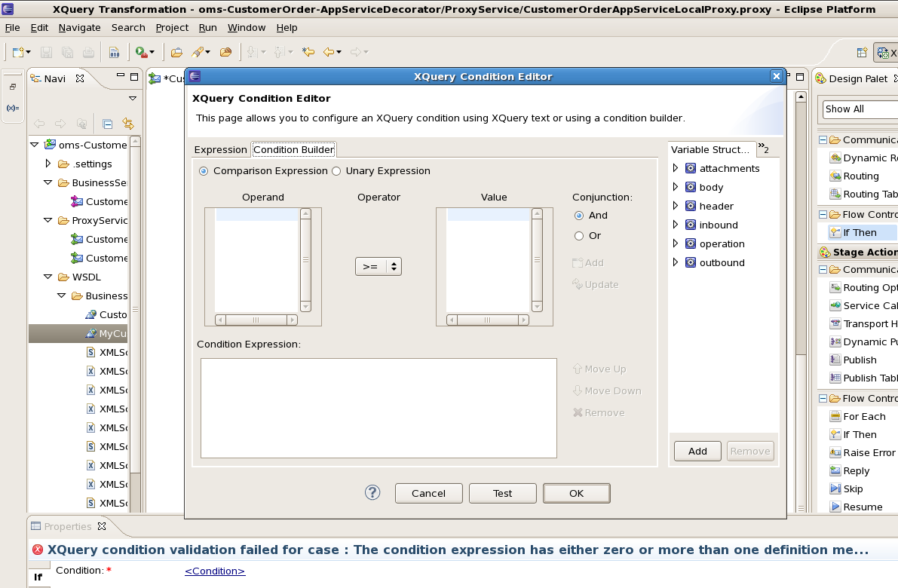The image size is (898, 588).
Task: Click the Test button
Action: pos(502,493)
